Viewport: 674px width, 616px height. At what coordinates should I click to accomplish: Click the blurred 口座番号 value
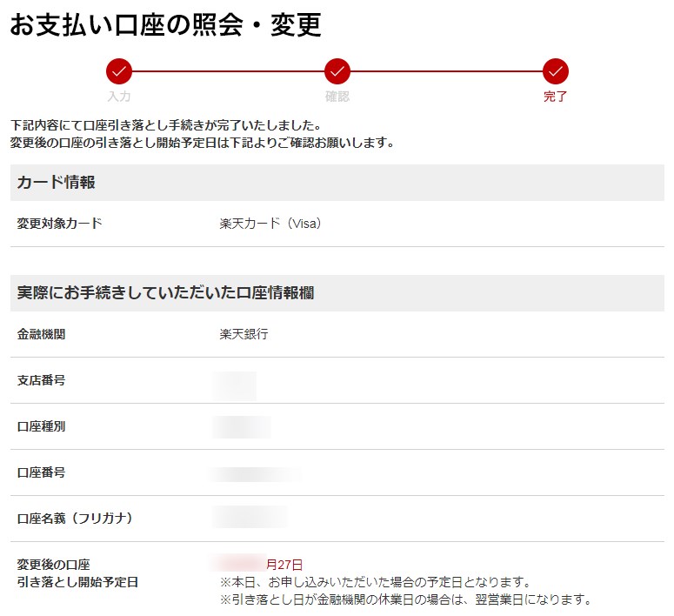[257, 474]
